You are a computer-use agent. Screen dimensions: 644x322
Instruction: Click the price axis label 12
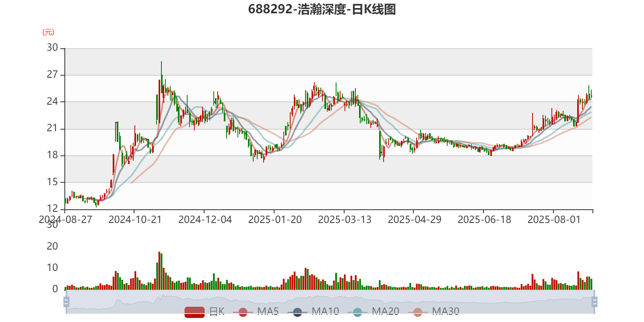[x=52, y=208]
